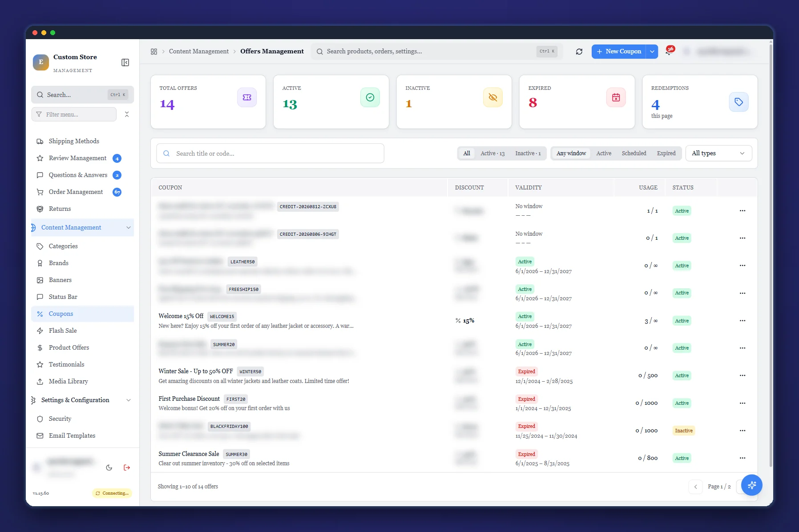This screenshot has width=799, height=532.
Task: Filter by Active · 13 status
Action: coord(492,153)
